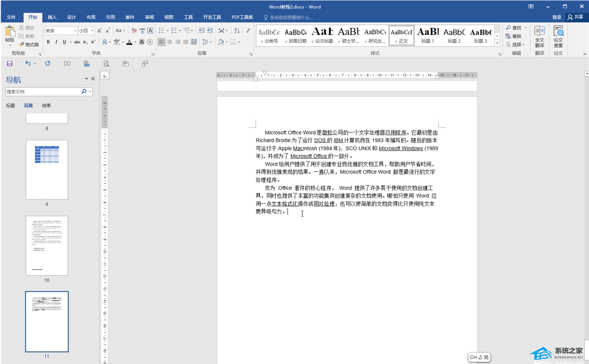Toggle show paragraph marks
Image resolution: width=589 pixels, height=364 pixels.
[248, 30]
